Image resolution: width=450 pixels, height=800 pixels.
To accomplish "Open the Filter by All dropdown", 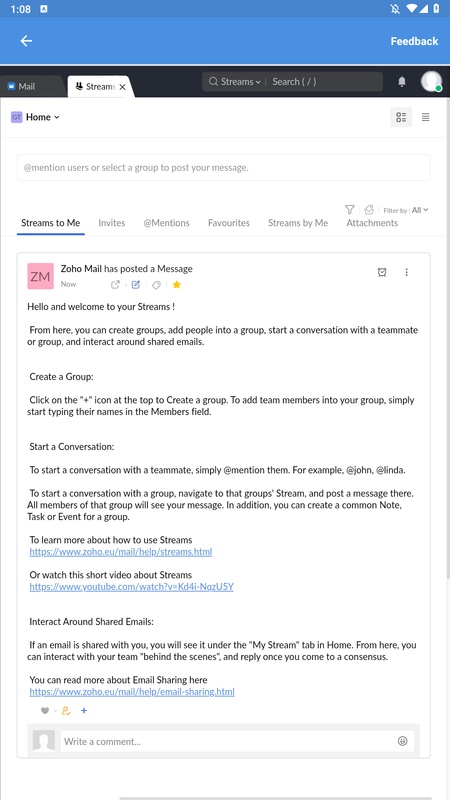I will (406, 210).
